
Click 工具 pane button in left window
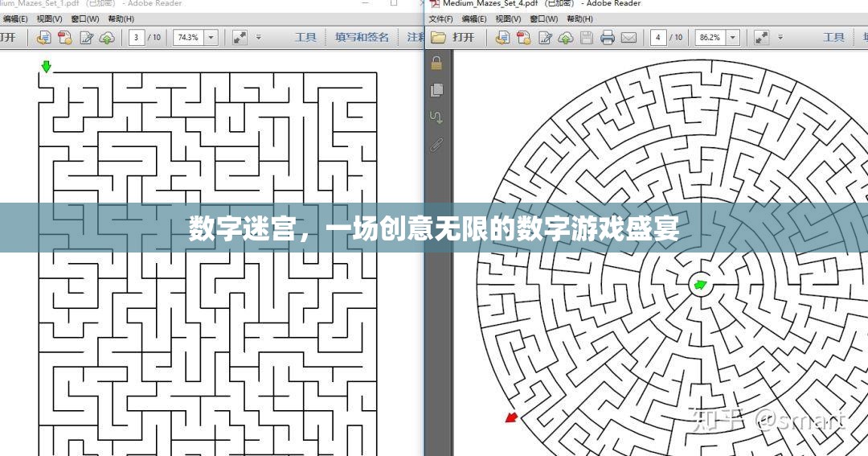[x=305, y=38]
